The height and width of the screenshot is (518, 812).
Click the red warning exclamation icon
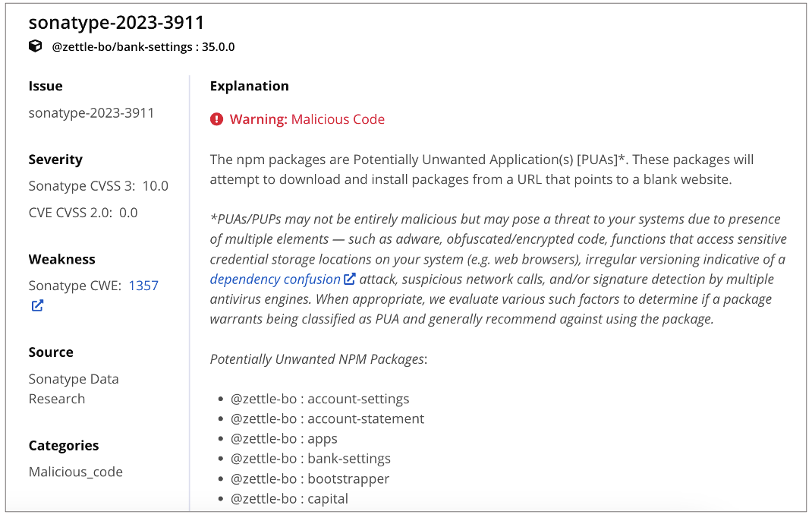pos(217,119)
